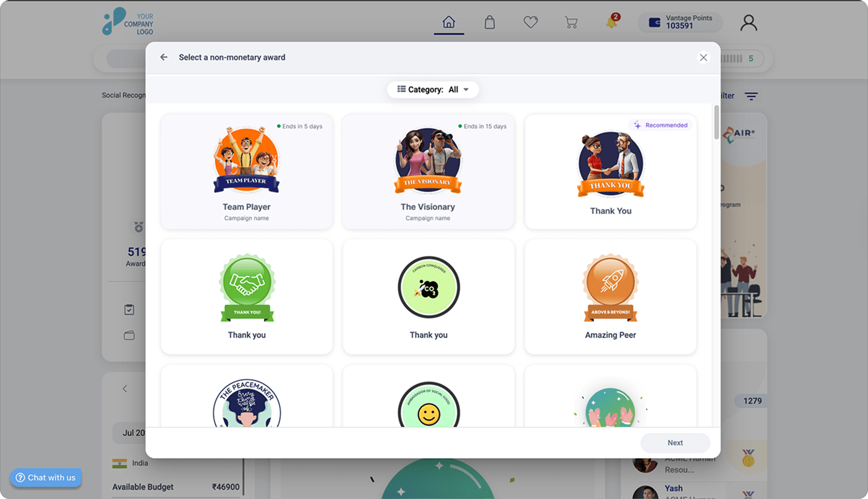
Task: Check notifications with the bell icon
Action: (611, 23)
